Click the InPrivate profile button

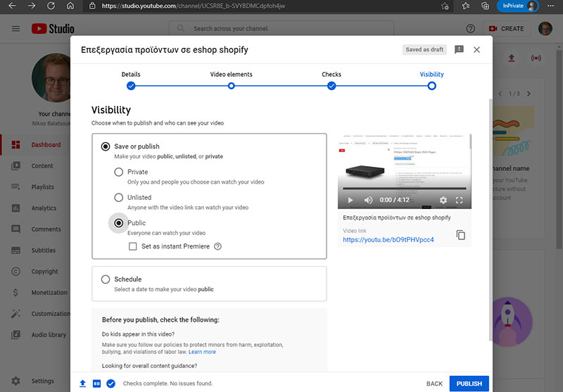[x=517, y=6]
